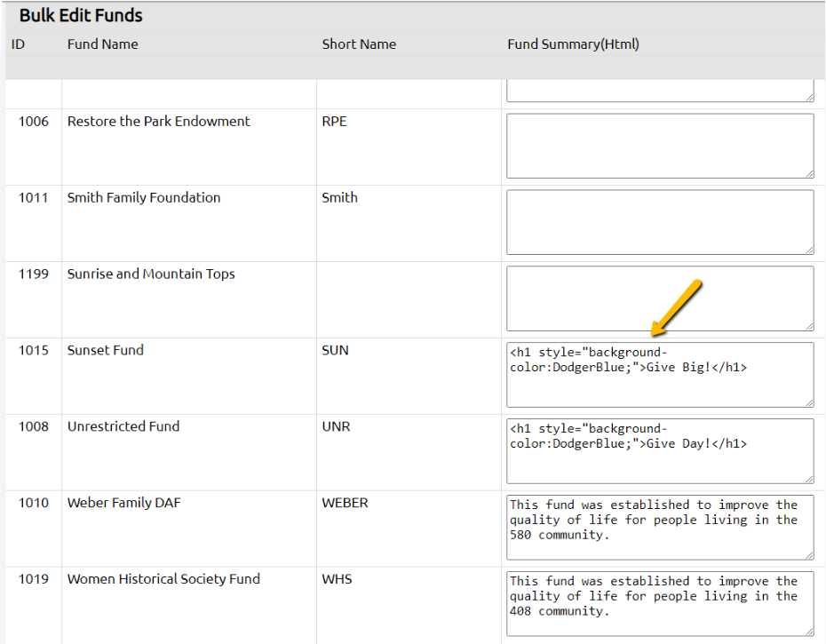Click the resize grip of Sunset Fund's textarea
The height and width of the screenshot is (644, 826).
809,402
